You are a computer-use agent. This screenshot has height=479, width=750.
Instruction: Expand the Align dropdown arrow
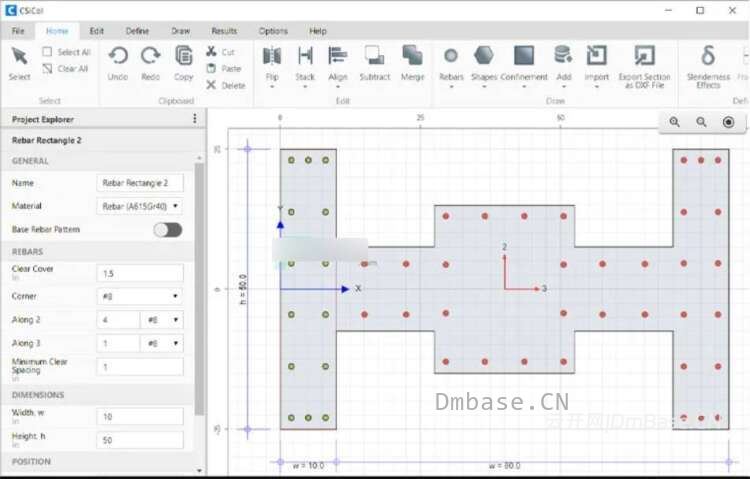(x=338, y=87)
